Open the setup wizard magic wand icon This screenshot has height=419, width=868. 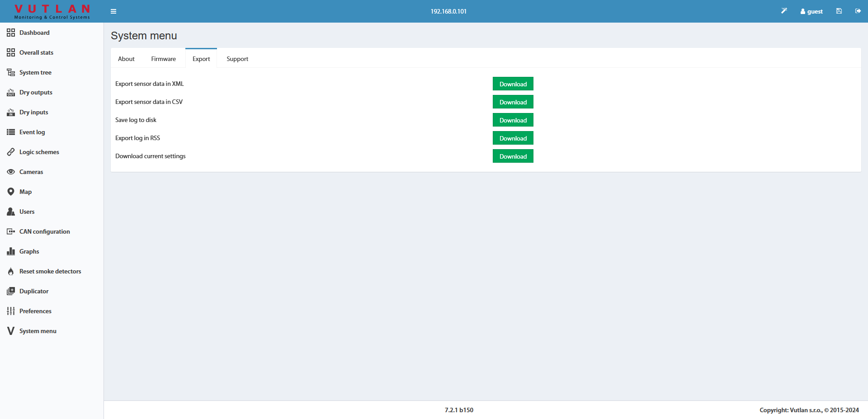pos(784,10)
